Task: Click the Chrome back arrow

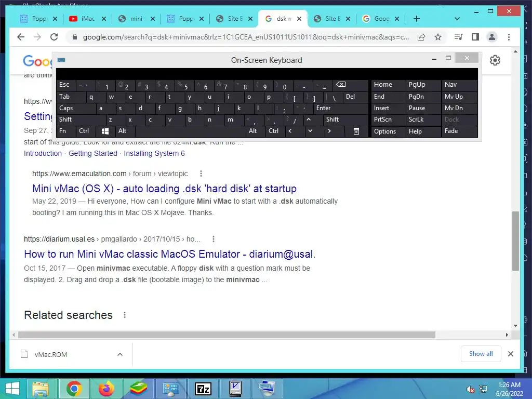Action: (x=21, y=37)
